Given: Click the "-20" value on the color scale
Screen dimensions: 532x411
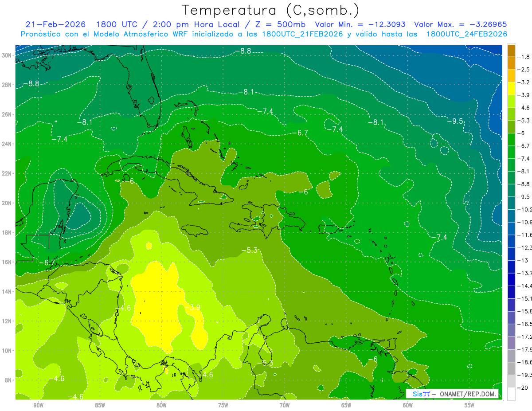Looking at the screenshot, I should (523, 388).
